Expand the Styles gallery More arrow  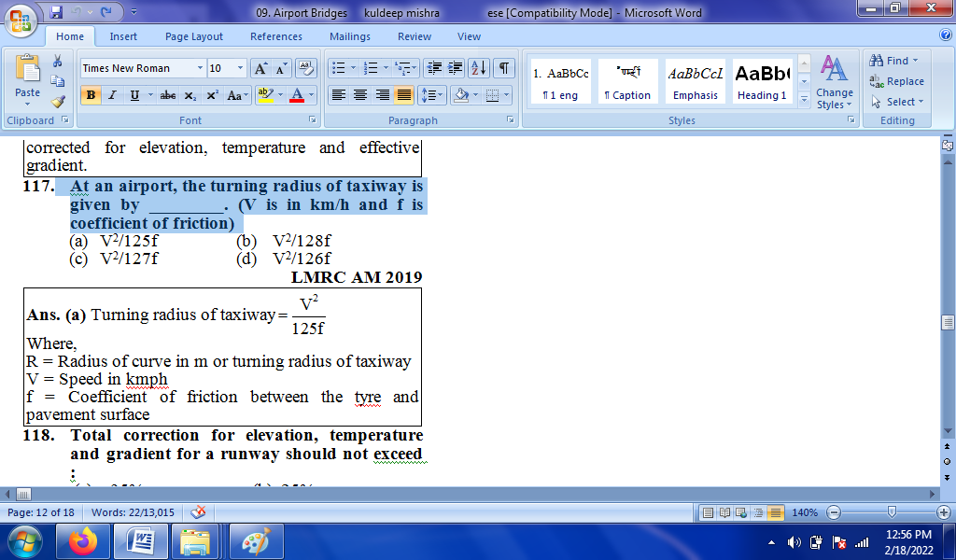pyautogui.click(x=804, y=98)
